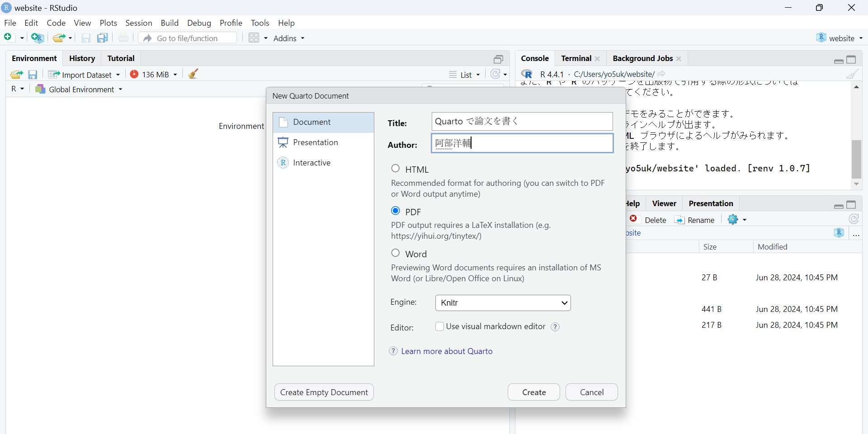Screen dimensions: 868x434
Task: Click the Title input field
Action: tap(522, 122)
